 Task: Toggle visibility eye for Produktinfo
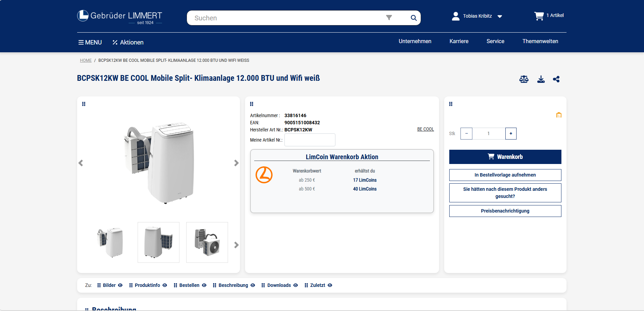point(164,285)
